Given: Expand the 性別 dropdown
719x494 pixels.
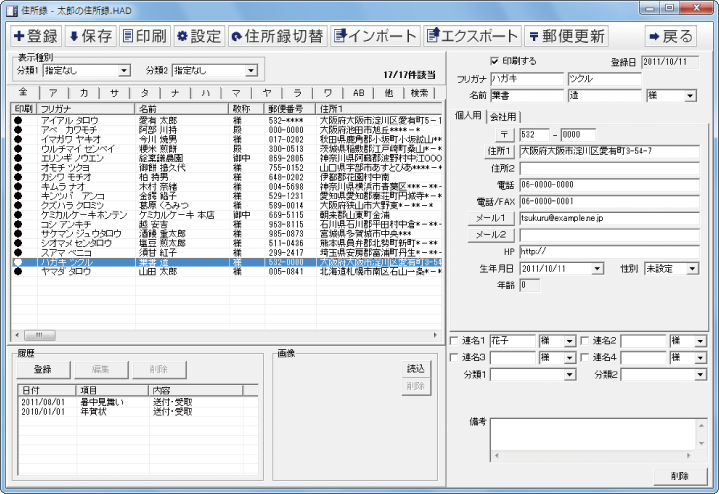Looking at the screenshot, I should coord(693,269).
